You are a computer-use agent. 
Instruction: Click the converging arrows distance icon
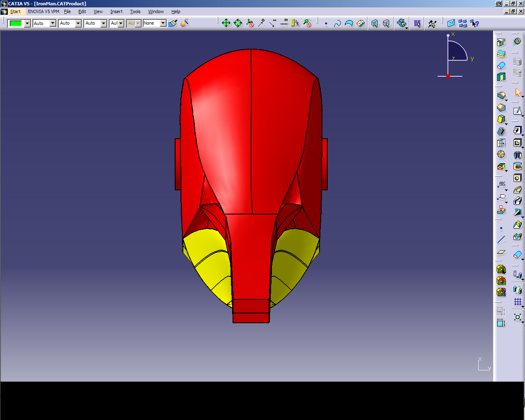point(284,23)
